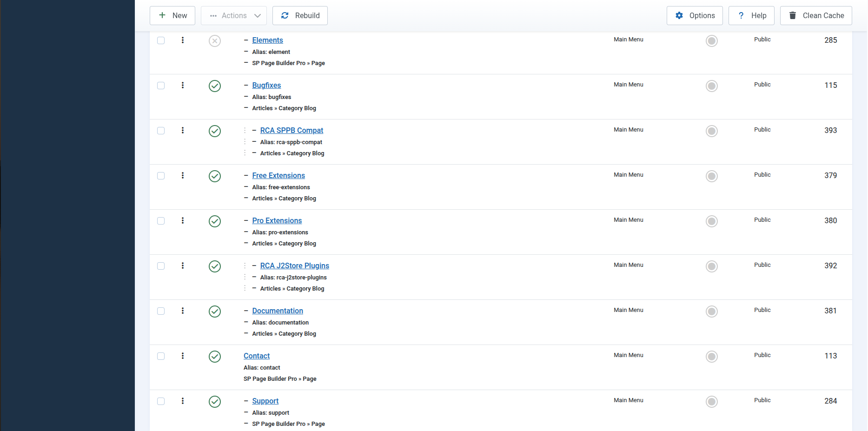
Task: Toggle published status of RCA J2Store Plugins
Action: coord(215,266)
